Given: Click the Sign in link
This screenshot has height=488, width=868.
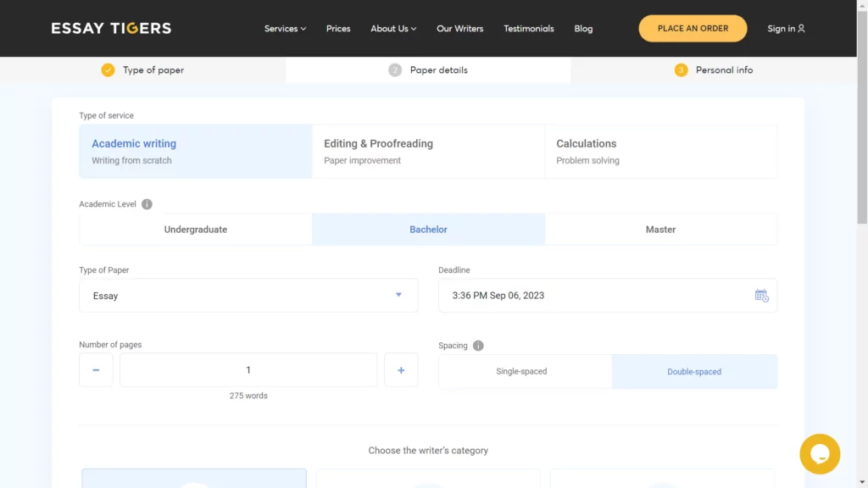Looking at the screenshot, I should click(x=786, y=28).
